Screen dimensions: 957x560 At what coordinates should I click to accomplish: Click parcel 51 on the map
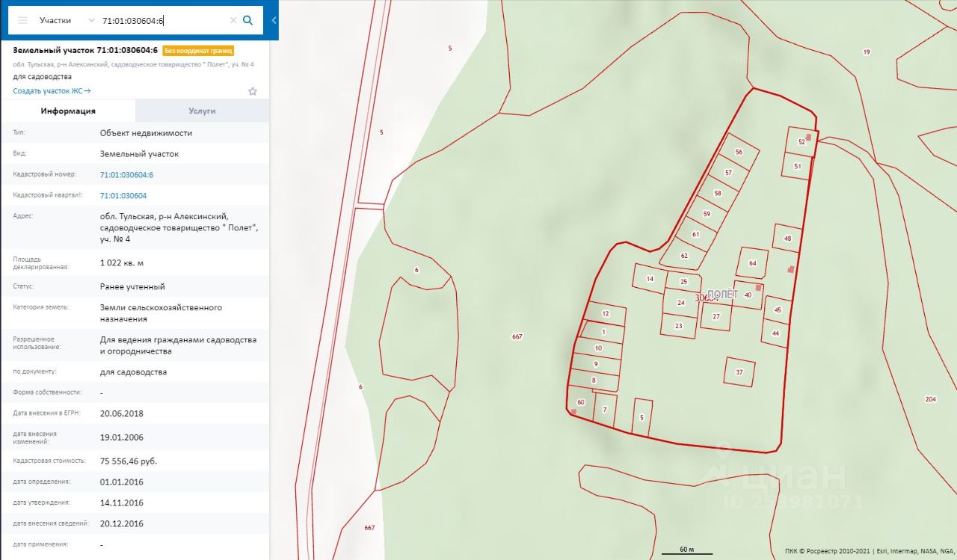[797, 166]
